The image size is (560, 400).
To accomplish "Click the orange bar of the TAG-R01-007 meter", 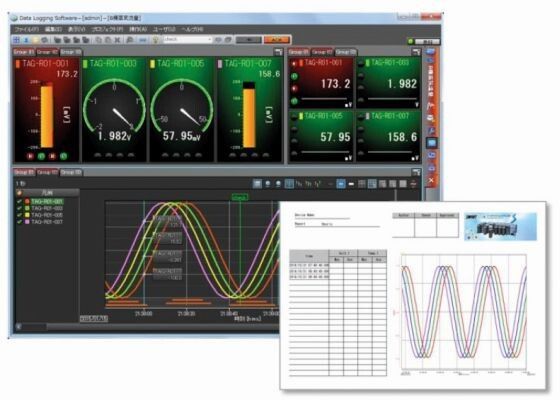I will click(249, 118).
